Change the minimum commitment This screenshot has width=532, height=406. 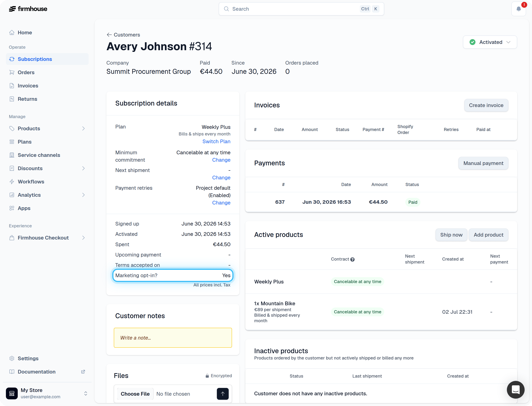pyautogui.click(x=221, y=160)
